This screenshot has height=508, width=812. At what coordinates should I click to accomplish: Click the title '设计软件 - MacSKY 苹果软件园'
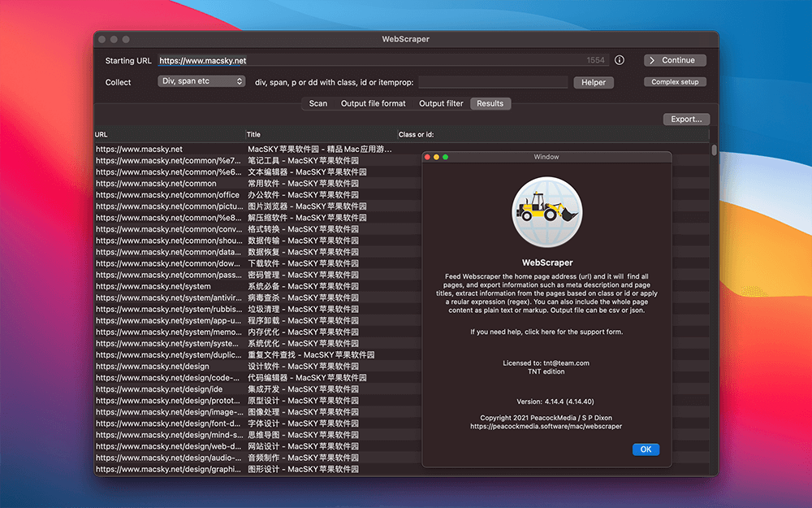pyautogui.click(x=303, y=367)
